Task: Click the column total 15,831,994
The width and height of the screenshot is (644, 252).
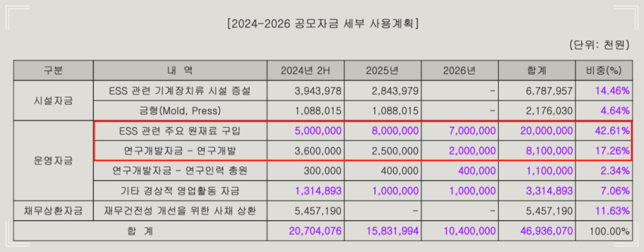Action: pos(392,231)
